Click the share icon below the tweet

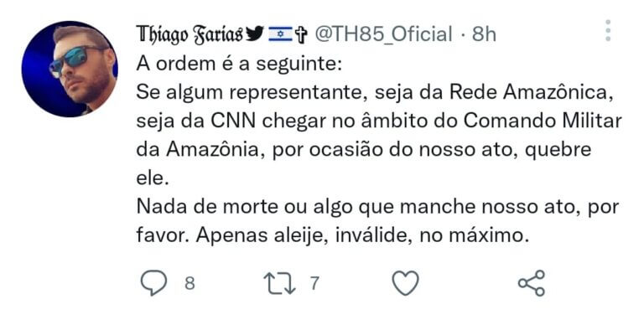pos(532,283)
